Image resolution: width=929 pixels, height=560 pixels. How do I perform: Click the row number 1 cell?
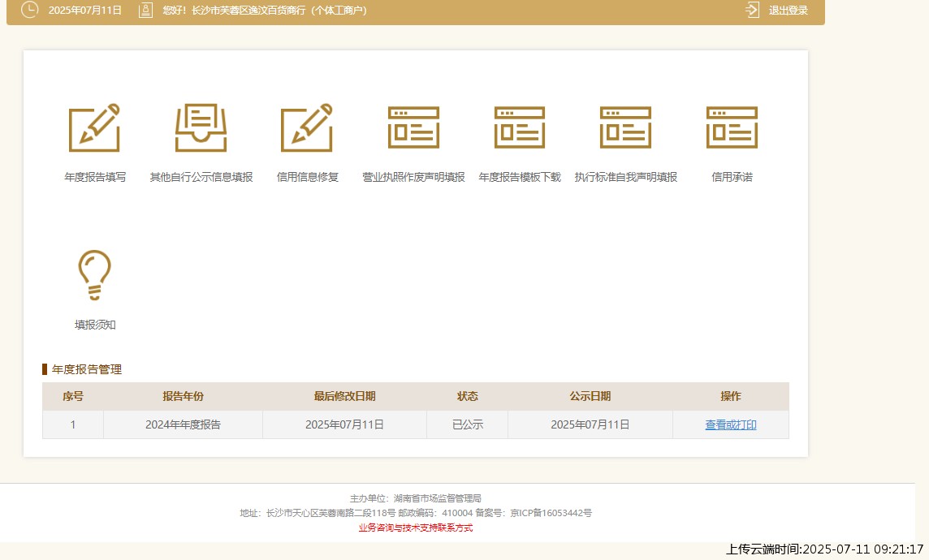(73, 424)
